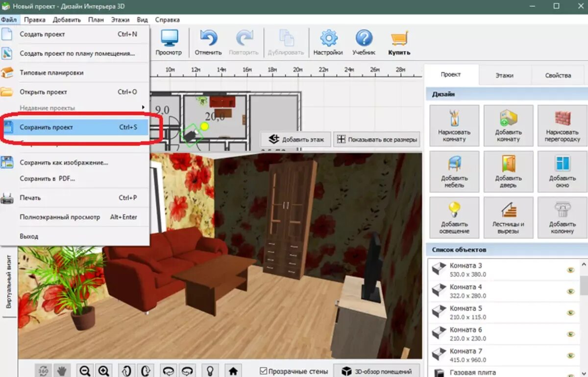Switch to the Этажи panel tab
Viewport: 588px width, 377px height.
(504, 75)
